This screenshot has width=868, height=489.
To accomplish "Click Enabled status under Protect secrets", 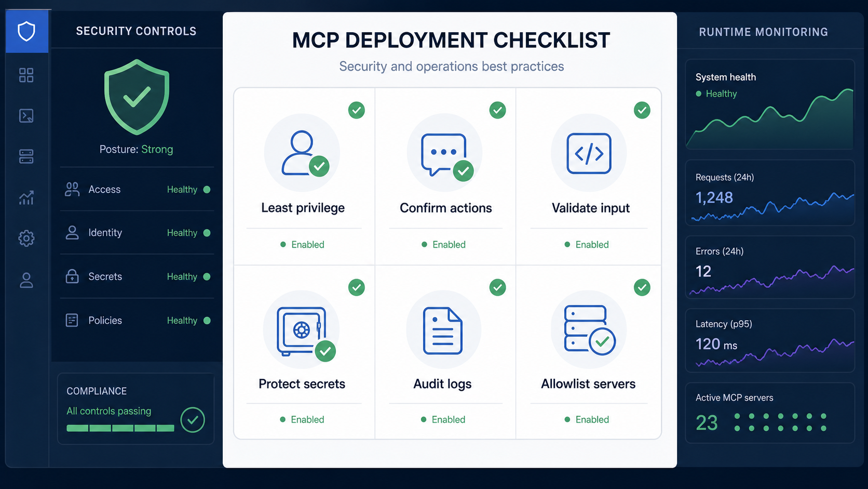I will (302, 420).
